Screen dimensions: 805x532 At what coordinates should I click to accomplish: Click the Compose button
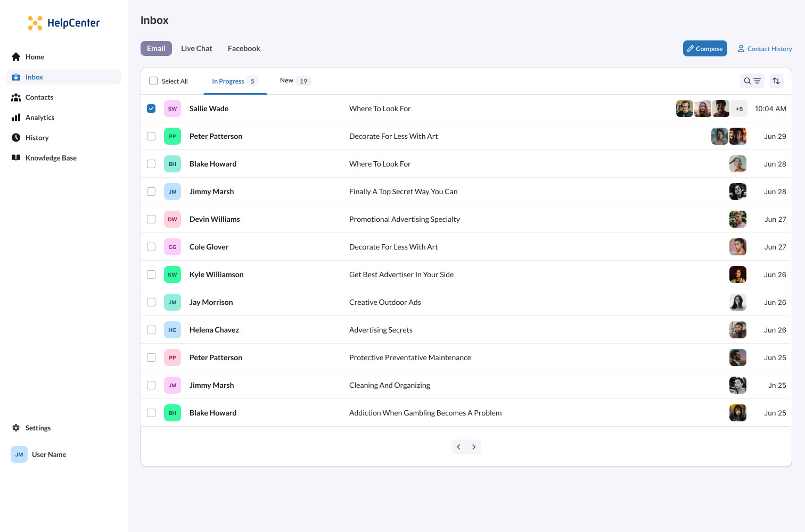[x=705, y=48]
